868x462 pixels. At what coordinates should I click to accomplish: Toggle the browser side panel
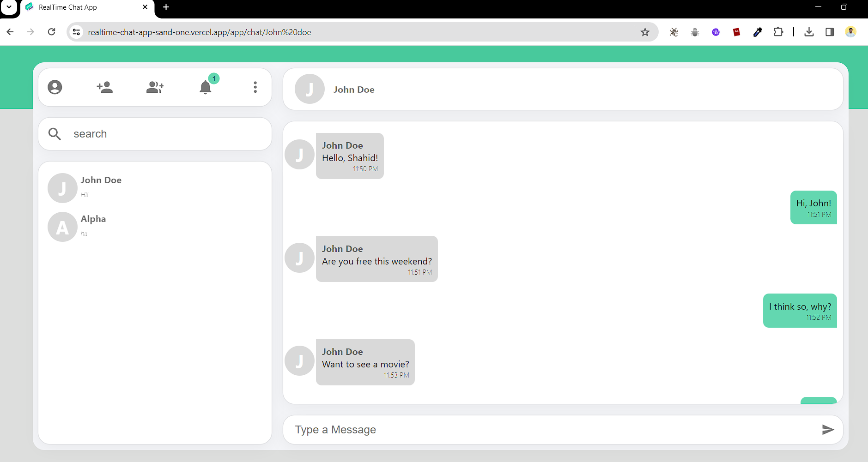click(830, 32)
